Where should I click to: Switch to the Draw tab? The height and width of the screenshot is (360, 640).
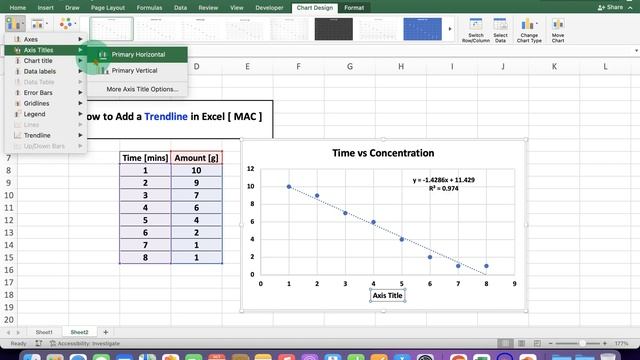tap(72, 8)
